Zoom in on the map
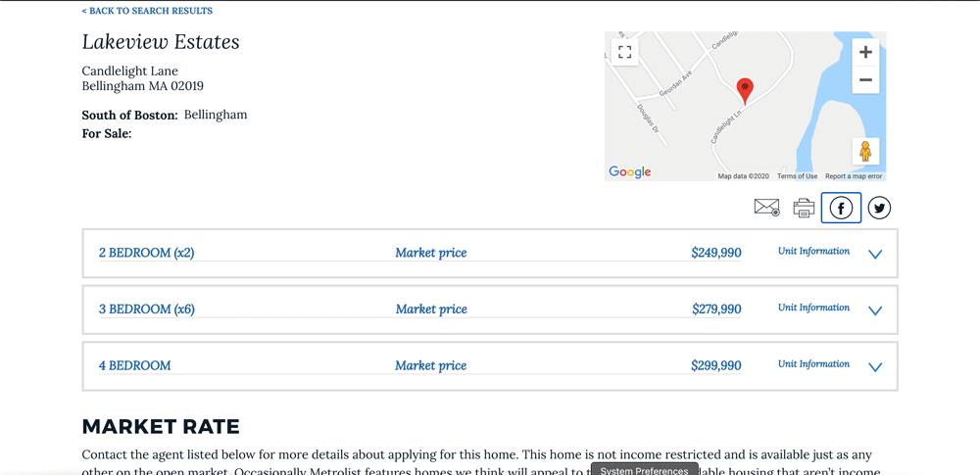Viewport: 980px width, 475px height. (865, 53)
